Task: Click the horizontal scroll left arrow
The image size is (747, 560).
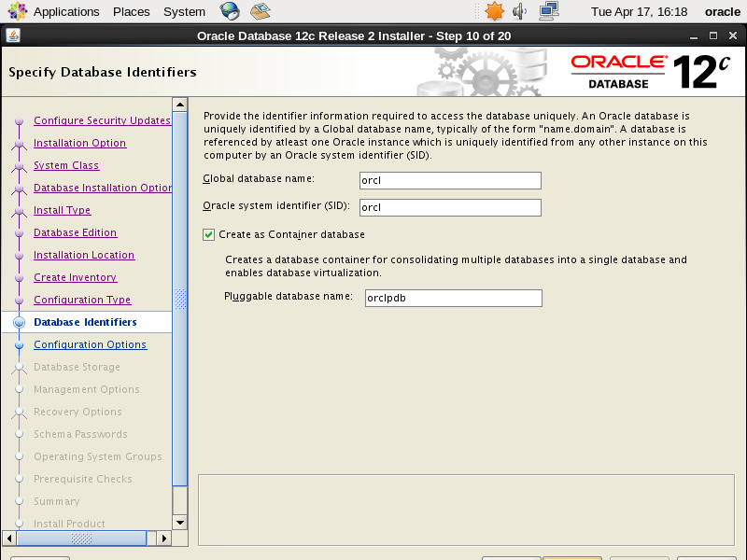Action: [x=9, y=539]
